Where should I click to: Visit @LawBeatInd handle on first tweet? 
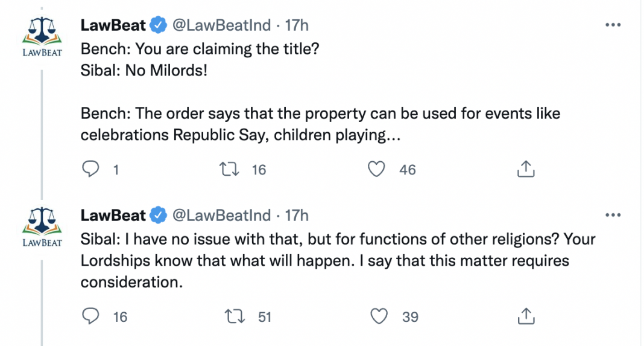pyautogui.click(x=221, y=25)
